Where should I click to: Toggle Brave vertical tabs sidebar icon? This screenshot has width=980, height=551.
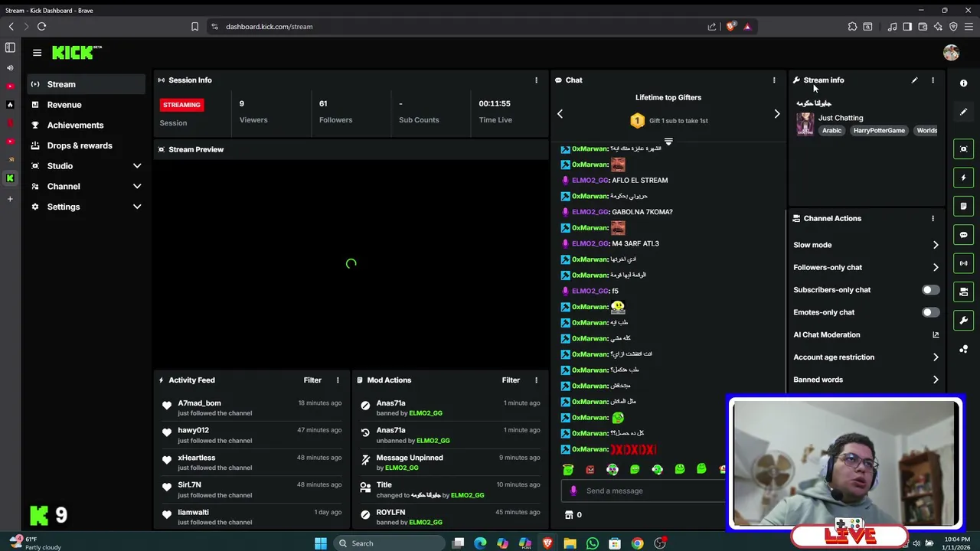tap(10, 47)
